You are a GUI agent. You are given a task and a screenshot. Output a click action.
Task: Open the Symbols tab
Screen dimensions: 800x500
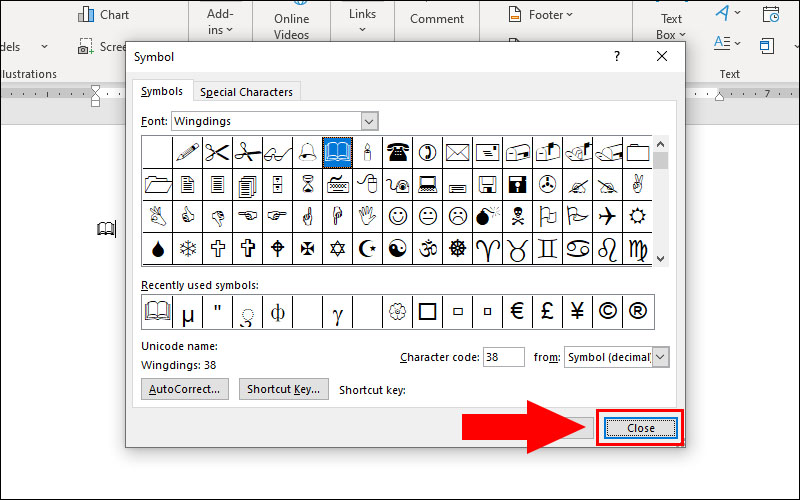click(x=162, y=92)
